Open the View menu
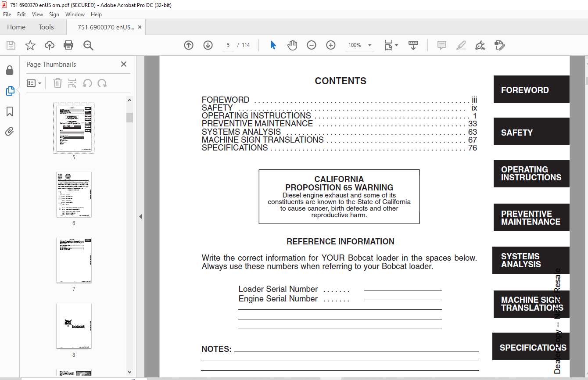This screenshot has width=588, height=380. coord(38,14)
